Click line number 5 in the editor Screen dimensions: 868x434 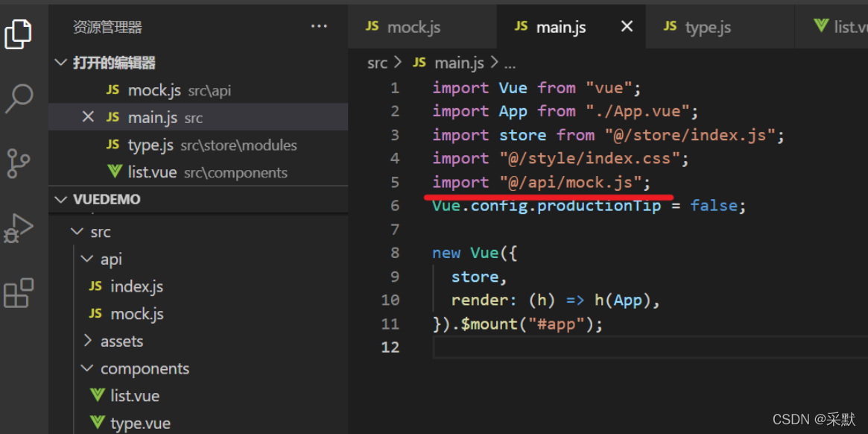click(x=394, y=181)
